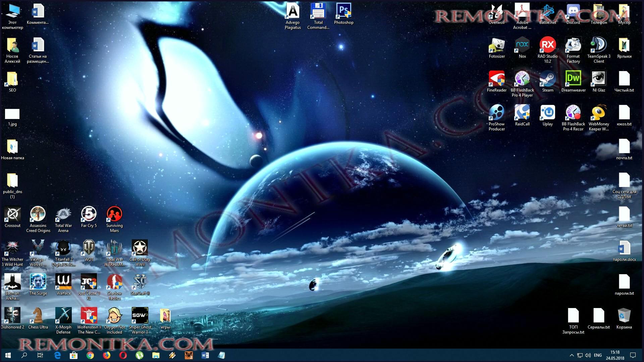The height and width of the screenshot is (362, 644).
Task: Open the Discord desktop icon
Action: click(x=573, y=14)
